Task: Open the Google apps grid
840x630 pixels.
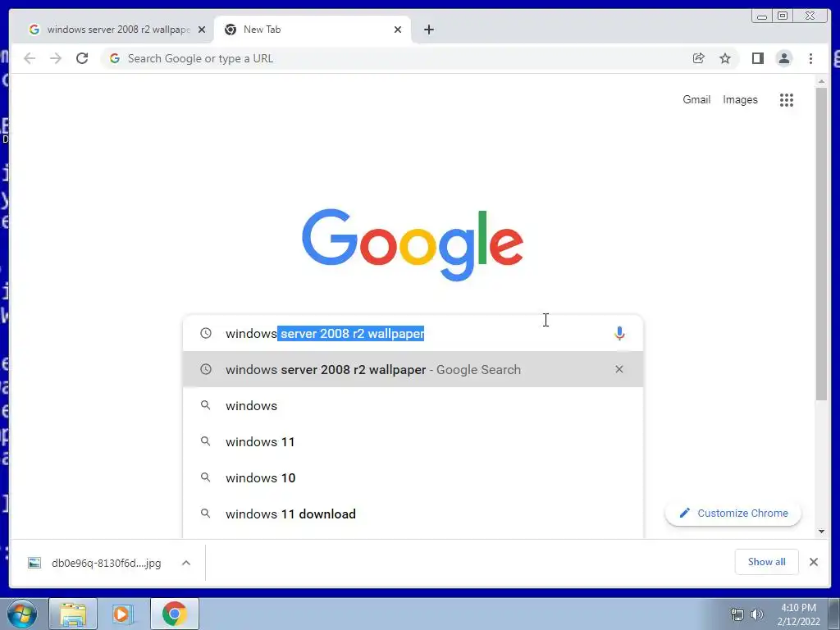Action: tap(787, 99)
